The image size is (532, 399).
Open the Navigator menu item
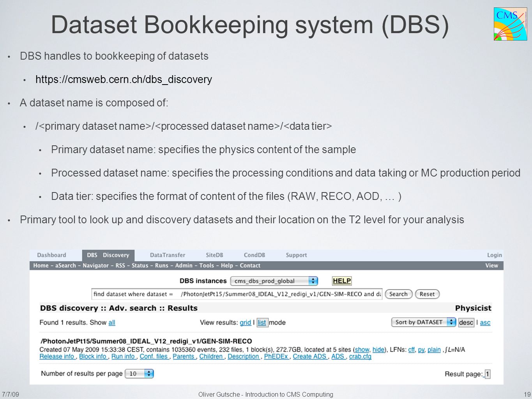tap(95, 266)
